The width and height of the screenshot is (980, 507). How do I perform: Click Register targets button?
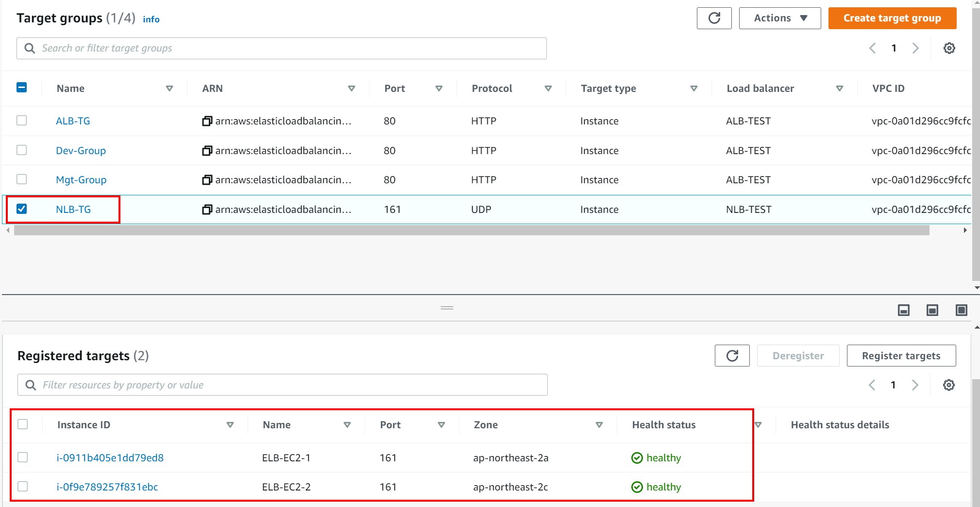point(901,356)
